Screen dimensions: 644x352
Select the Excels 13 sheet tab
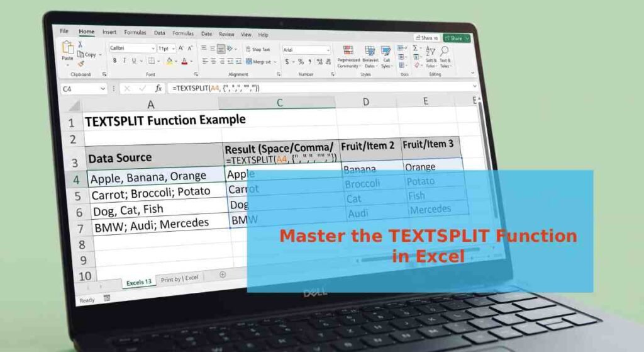139,282
